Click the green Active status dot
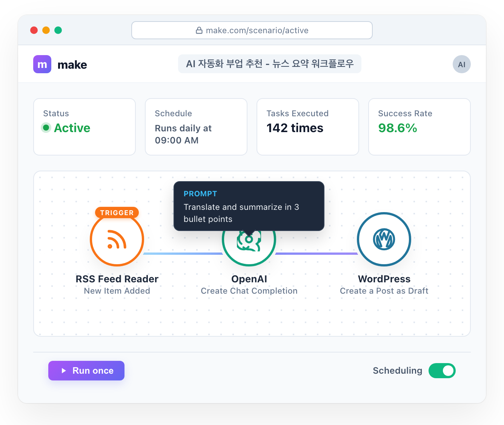 coord(46,128)
